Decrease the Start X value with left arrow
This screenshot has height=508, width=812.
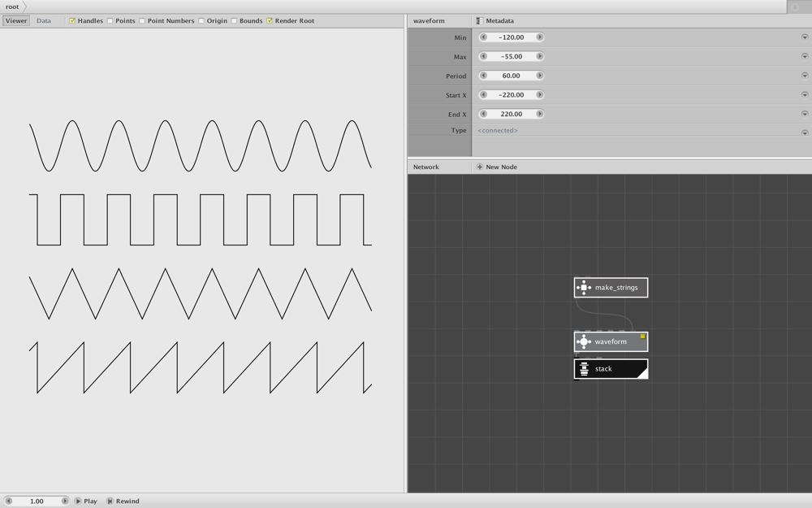point(483,95)
